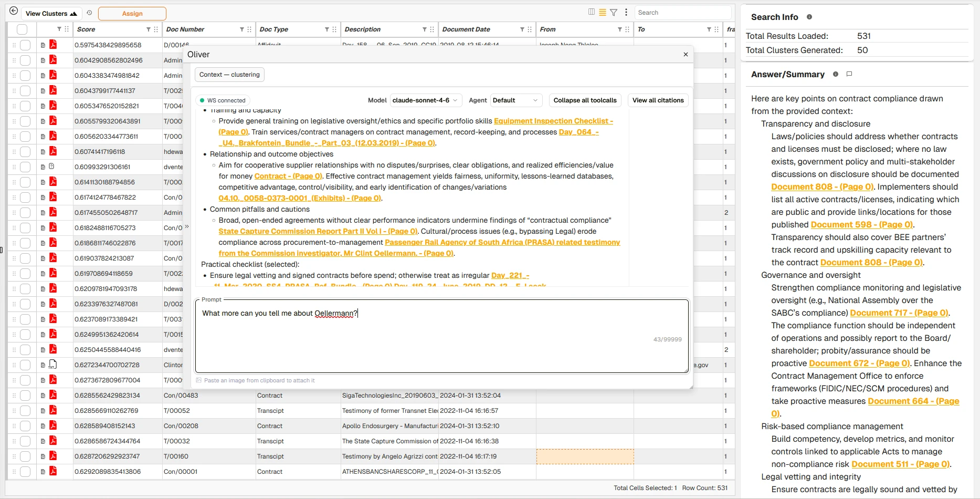Sort by the From column header
980x499 pixels.
point(547,29)
